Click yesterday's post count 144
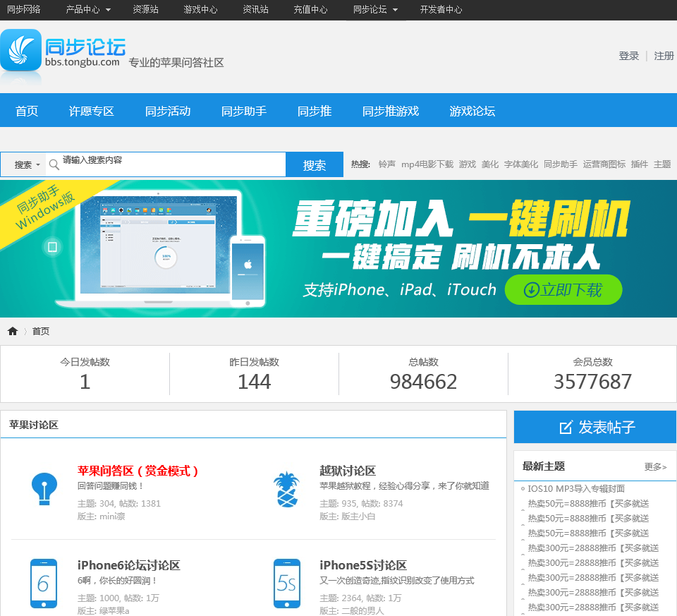The height and width of the screenshot is (616, 677). (255, 382)
